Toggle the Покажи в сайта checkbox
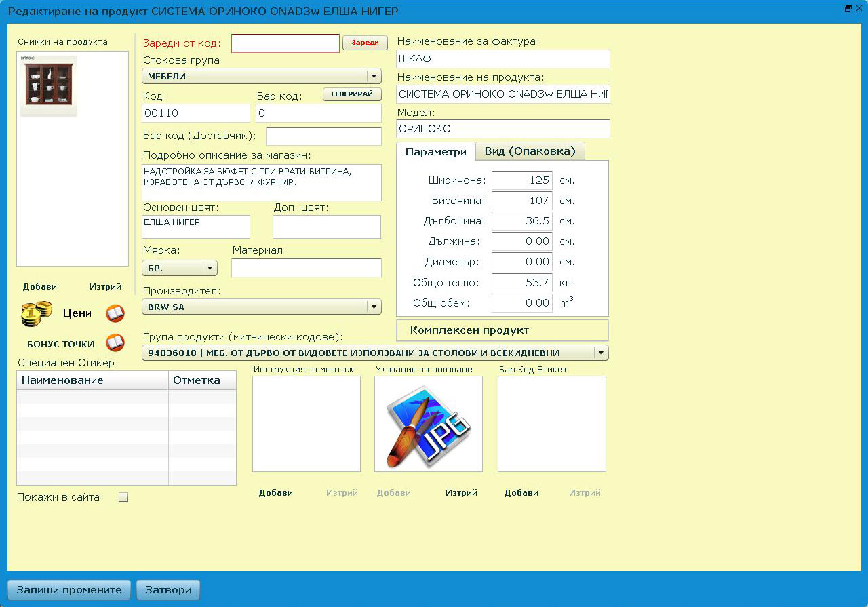The height and width of the screenshot is (607, 868). tap(123, 497)
